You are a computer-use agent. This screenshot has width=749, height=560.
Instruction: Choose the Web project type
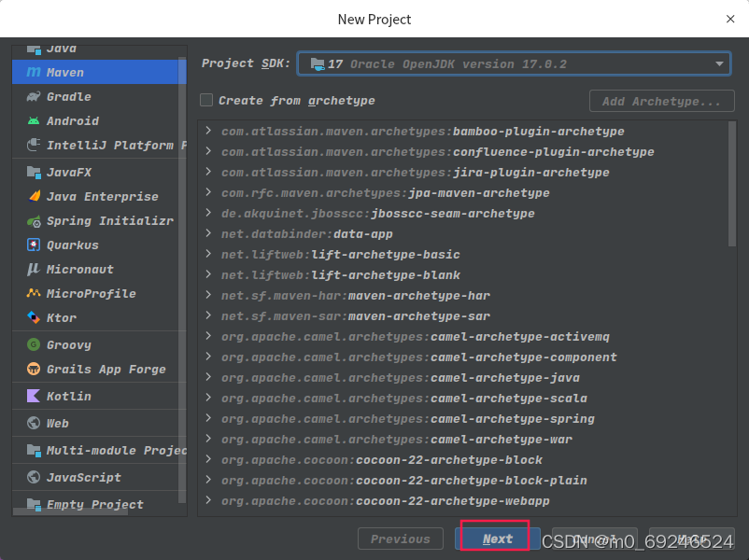click(x=58, y=423)
